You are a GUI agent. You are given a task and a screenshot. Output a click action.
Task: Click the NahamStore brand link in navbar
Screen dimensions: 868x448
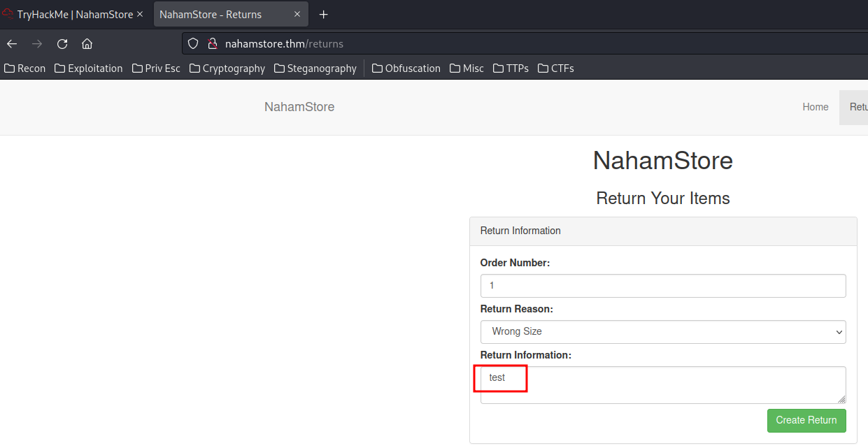pos(299,107)
